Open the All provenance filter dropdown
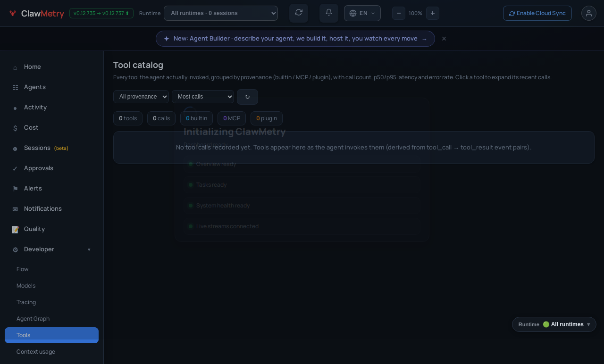 click(x=141, y=97)
